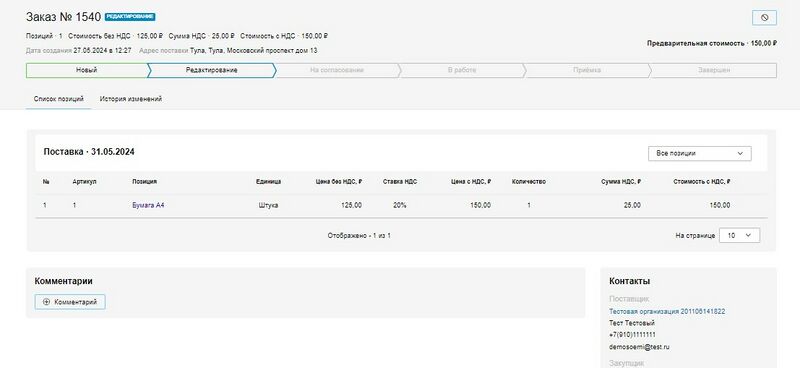Viewport: 800px width, 368px height.
Task: Click the email demosoemi@test.ru
Action: click(639, 347)
